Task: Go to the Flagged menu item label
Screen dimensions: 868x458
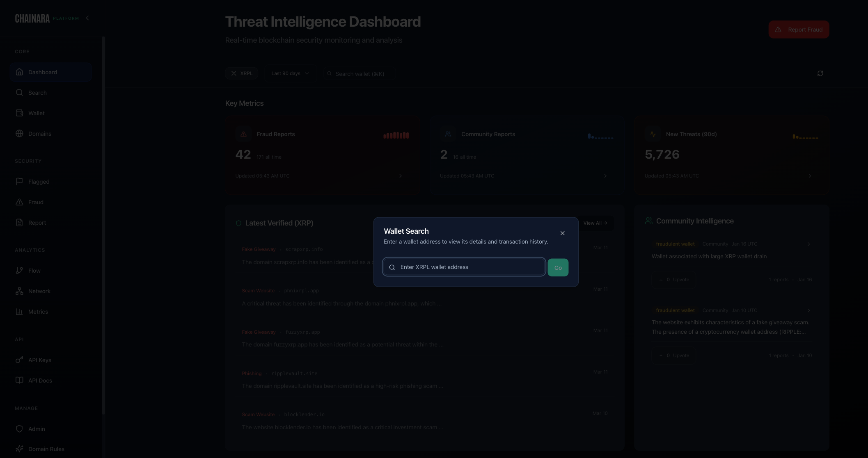Action: click(39, 182)
